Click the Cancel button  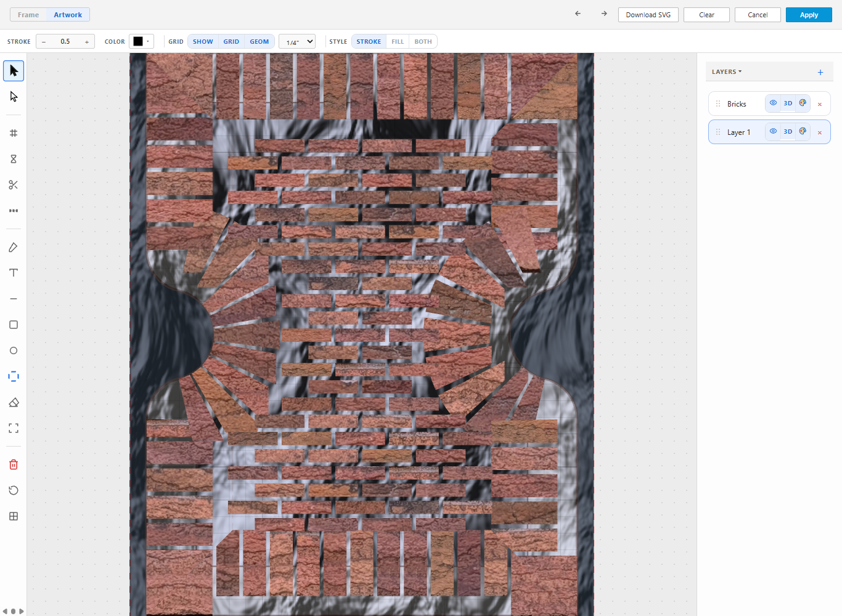click(x=758, y=15)
